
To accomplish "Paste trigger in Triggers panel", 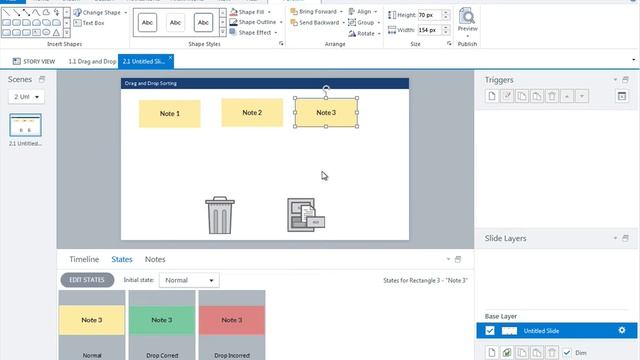I will point(537,96).
